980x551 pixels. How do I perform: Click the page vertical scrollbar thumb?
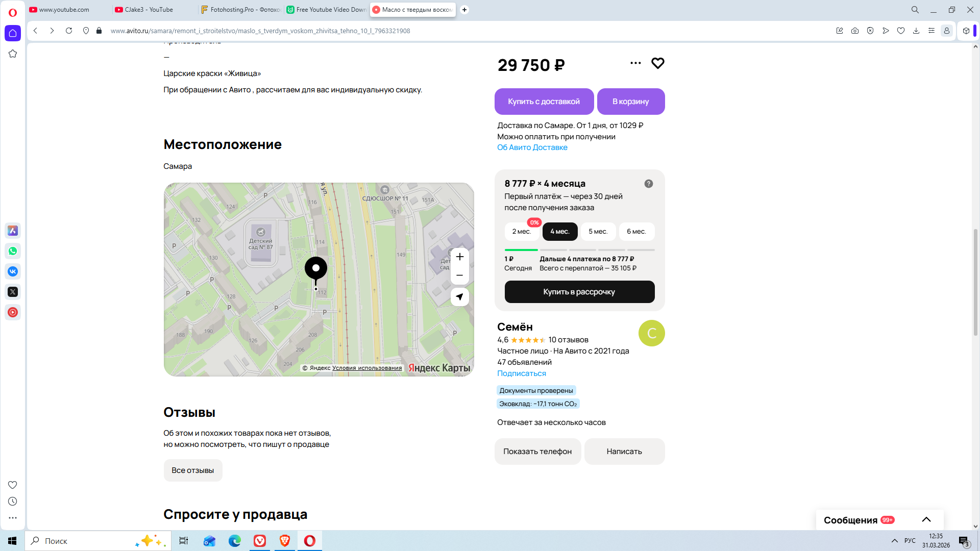tap(975, 282)
